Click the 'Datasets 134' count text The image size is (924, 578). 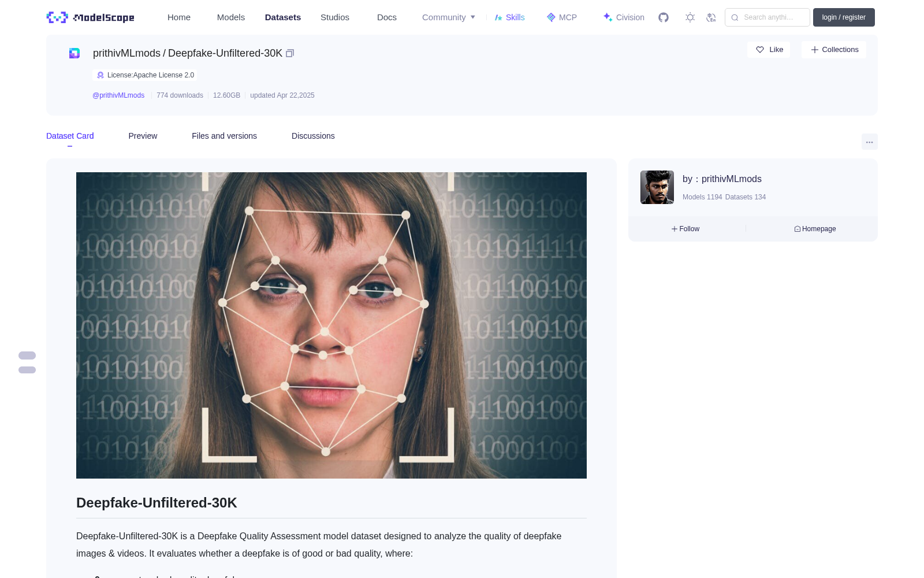pos(746,197)
